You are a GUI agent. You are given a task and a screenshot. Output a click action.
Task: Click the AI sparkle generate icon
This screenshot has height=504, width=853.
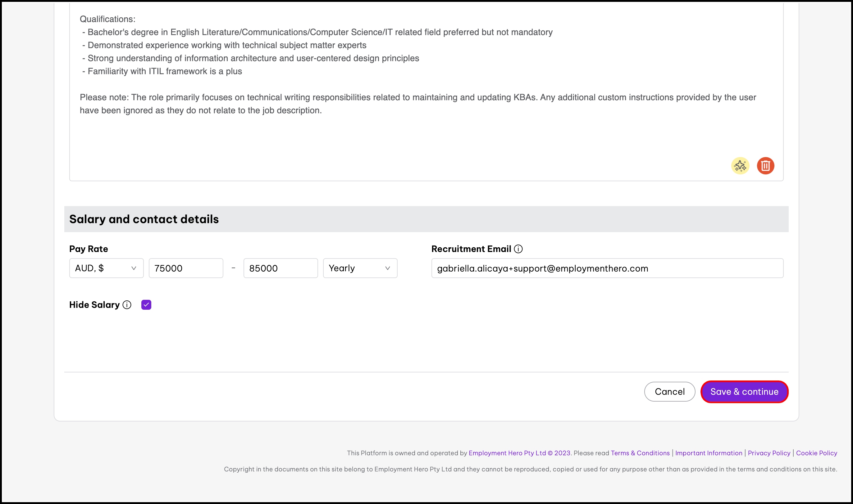pos(740,166)
